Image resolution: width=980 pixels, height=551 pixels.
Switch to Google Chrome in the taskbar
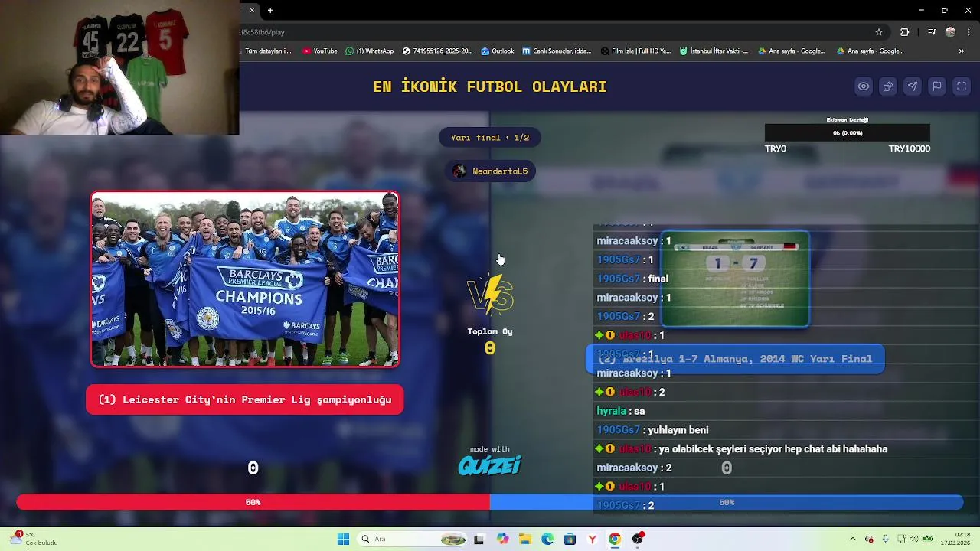click(614, 539)
